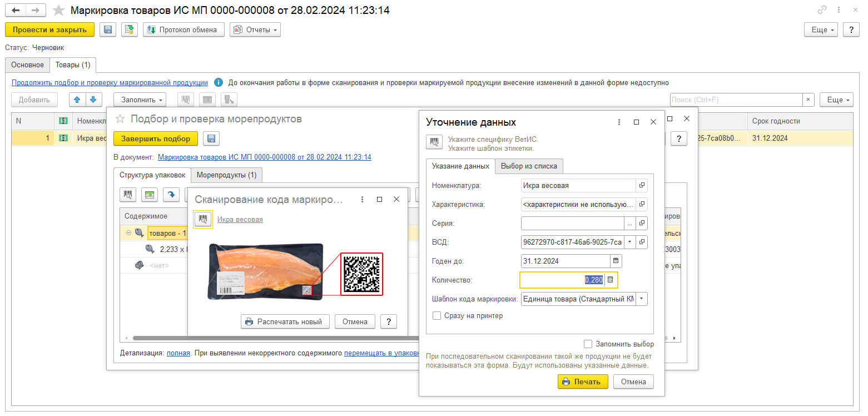Switch to the Морепродукты (1) tab
The width and height of the screenshot is (868, 416).
coord(226,175)
